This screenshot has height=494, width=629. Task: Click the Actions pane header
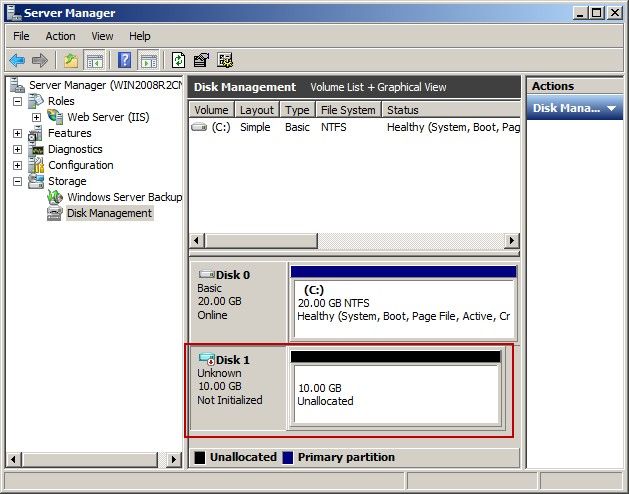(x=574, y=86)
